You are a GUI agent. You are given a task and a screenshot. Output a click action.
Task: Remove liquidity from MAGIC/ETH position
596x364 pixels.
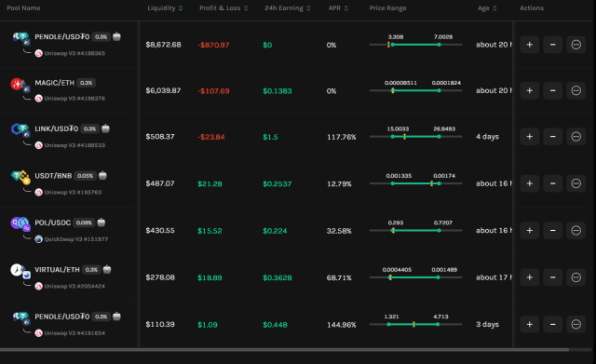pyautogui.click(x=552, y=91)
